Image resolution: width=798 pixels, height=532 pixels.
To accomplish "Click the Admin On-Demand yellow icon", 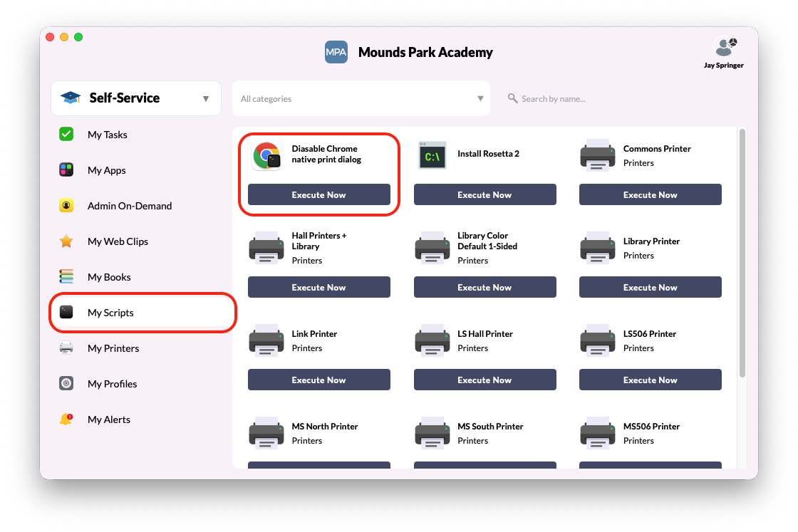I will [x=66, y=206].
